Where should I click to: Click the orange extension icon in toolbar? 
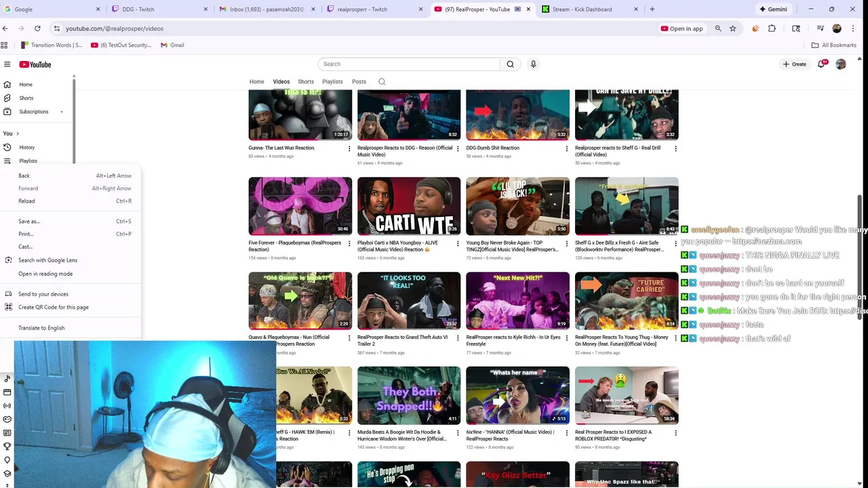click(755, 28)
